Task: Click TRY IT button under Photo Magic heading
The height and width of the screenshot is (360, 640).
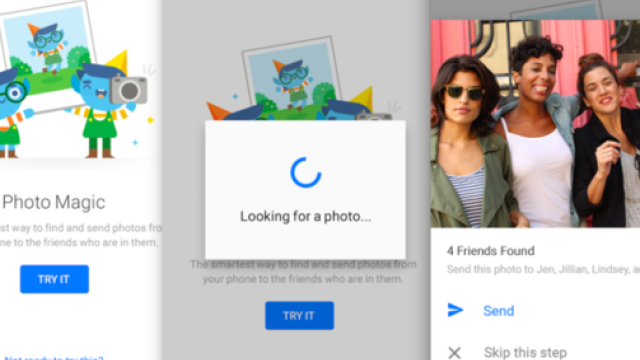Action: click(54, 279)
